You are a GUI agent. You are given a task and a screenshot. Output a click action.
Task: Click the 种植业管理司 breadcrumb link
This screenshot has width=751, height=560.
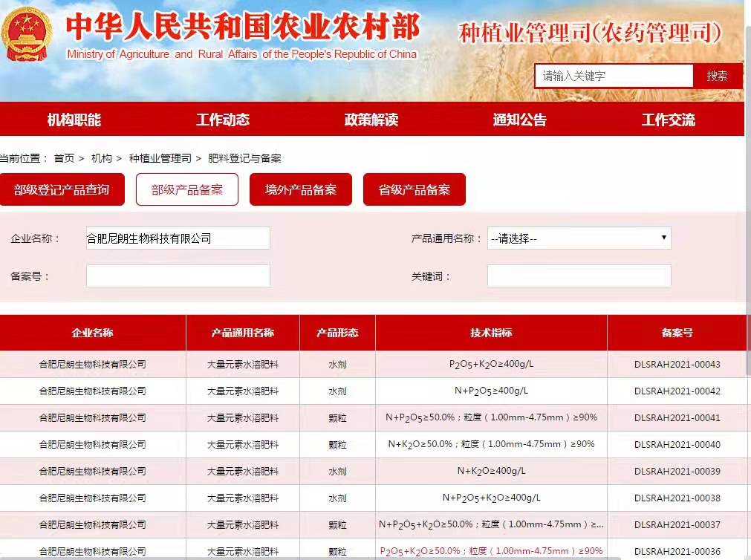pos(160,158)
